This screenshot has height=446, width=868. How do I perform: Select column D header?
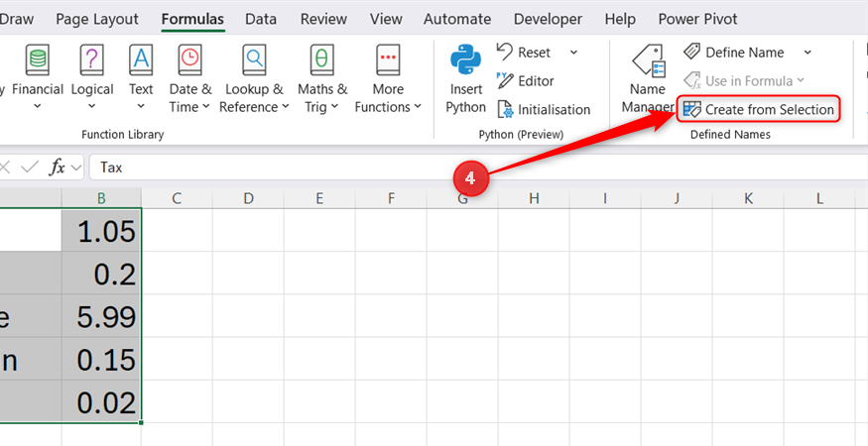pyautogui.click(x=248, y=198)
